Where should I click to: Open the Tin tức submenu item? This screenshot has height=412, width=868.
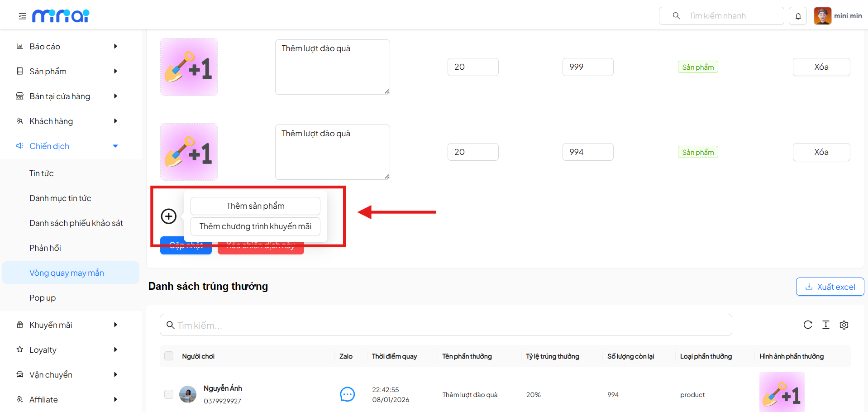42,173
